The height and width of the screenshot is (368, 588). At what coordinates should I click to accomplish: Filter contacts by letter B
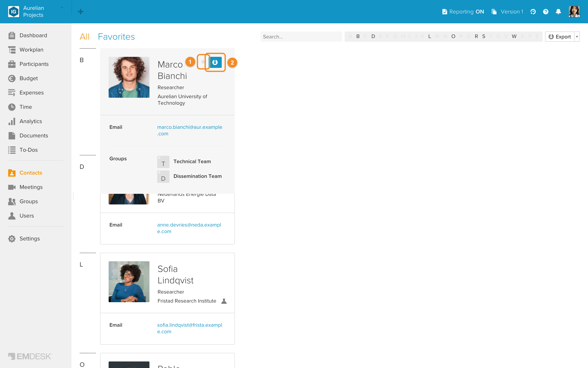358,37
